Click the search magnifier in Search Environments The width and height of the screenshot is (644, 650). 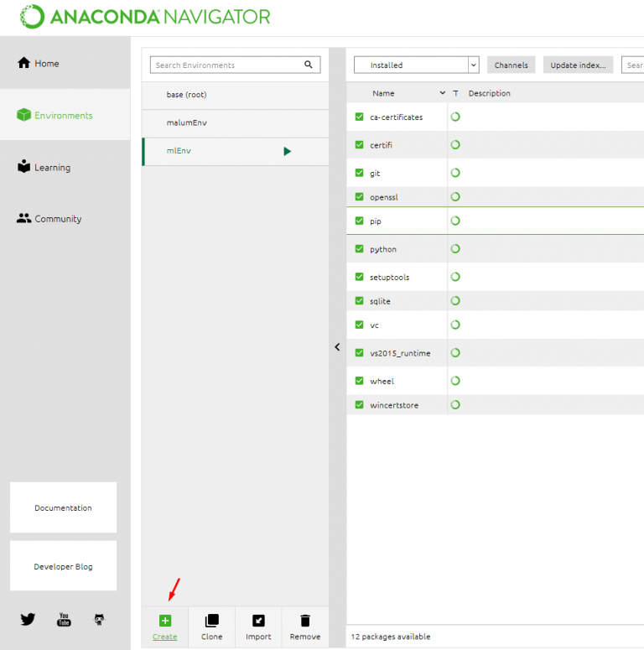point(309,65)
